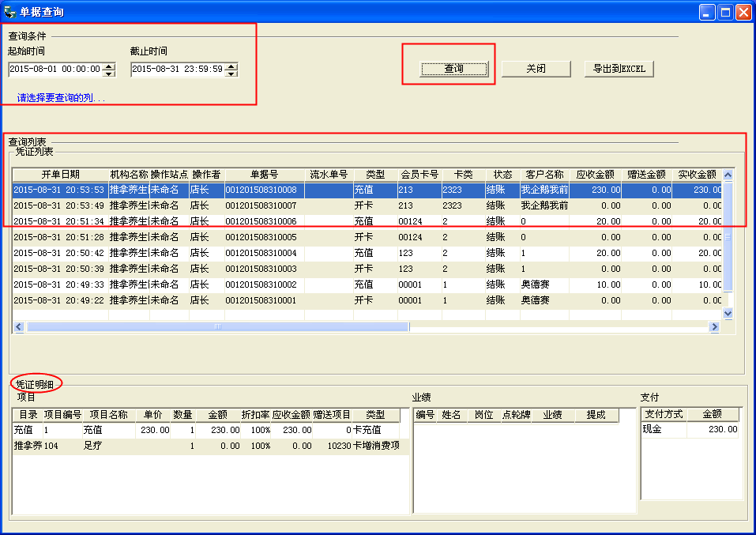
Task: Click 会员卡号 column header
Action: click(419, 175)
